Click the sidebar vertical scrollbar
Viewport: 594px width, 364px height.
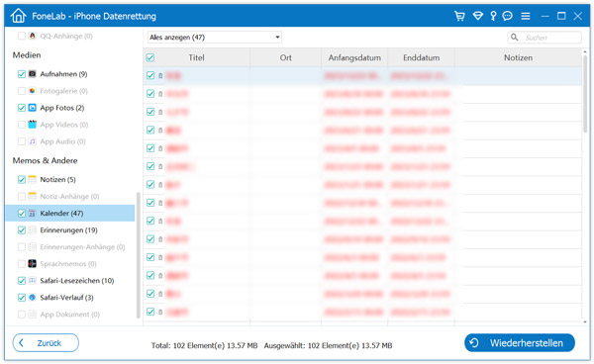click(x=138, y=255)
